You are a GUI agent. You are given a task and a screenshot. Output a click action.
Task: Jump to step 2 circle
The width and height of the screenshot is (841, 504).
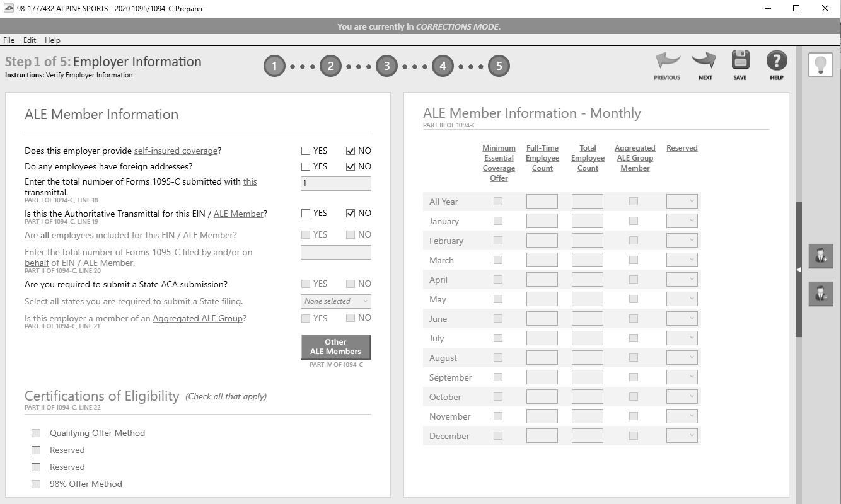click(330, 66)
